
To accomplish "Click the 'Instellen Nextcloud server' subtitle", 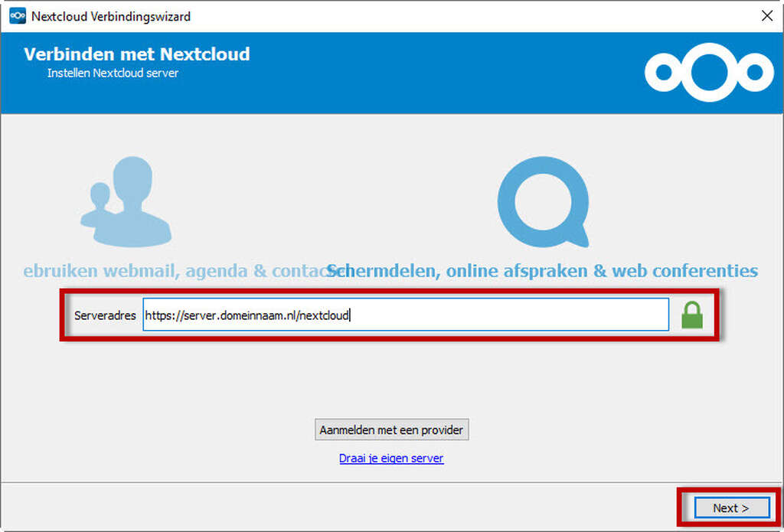I will click(x=113, y=73).
